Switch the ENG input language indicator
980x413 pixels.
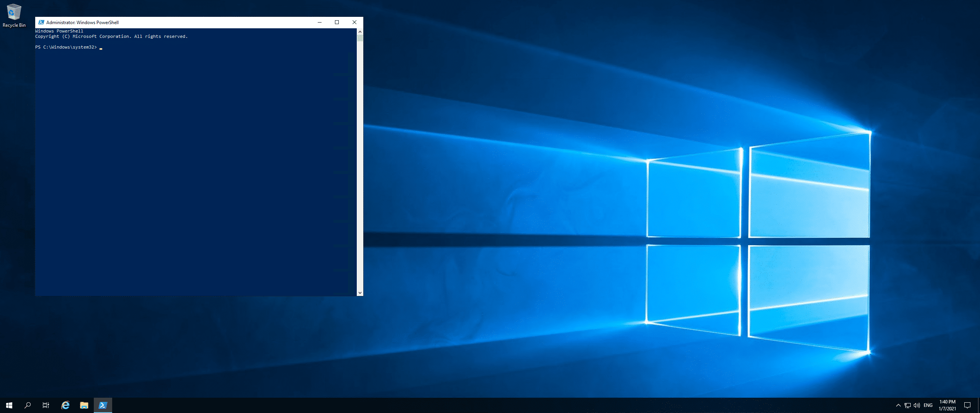pyautogui.click(x=928, y=405)
